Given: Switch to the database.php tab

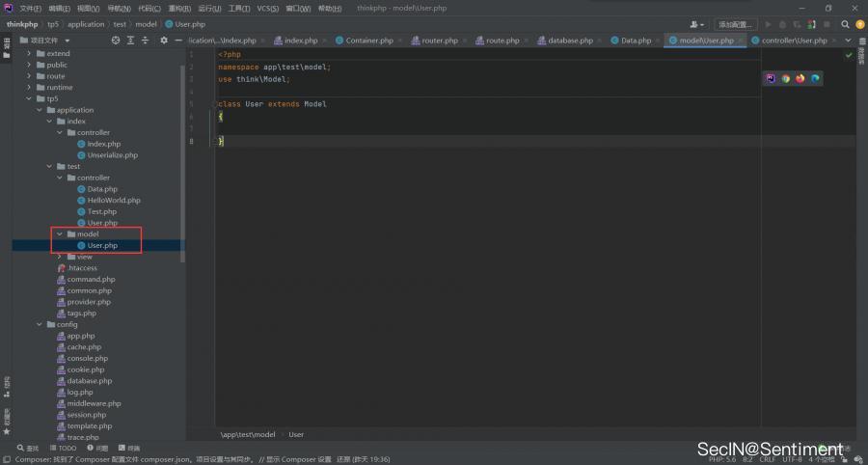Looking at the screenshot, I should coord(569,41).
